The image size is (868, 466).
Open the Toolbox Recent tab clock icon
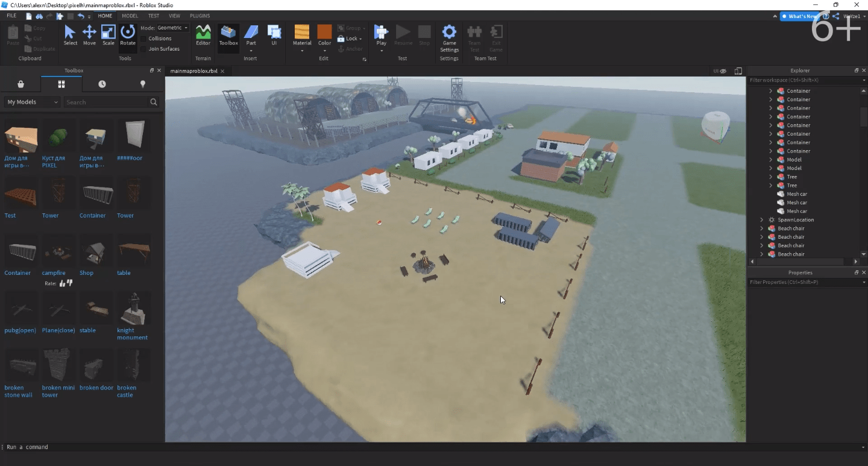[102, 84]
